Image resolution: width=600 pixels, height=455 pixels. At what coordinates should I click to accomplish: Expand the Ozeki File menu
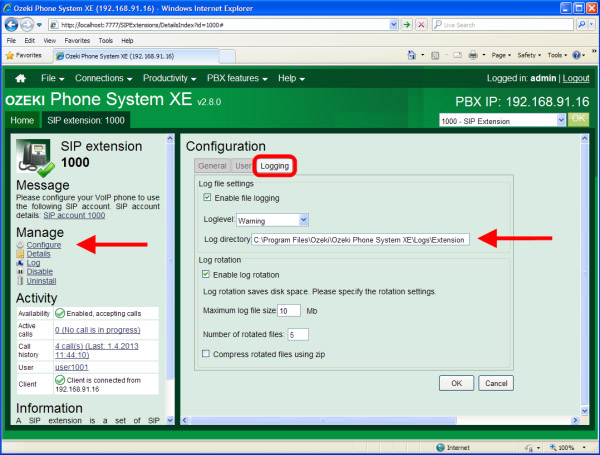point(52,78)
